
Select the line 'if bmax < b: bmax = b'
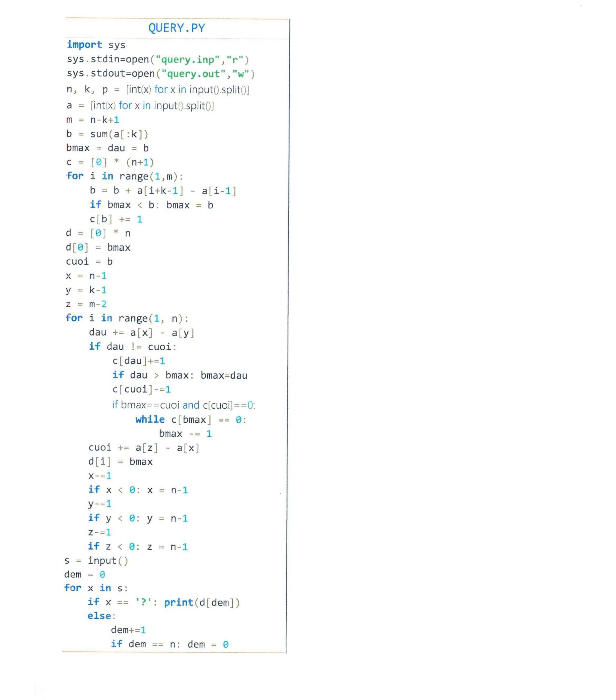tap(152, 205)
